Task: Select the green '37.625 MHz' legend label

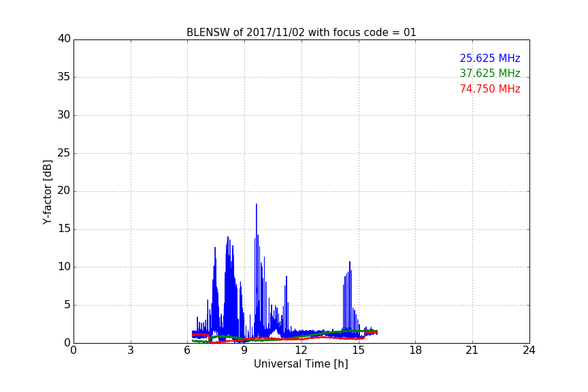Action: coord(490,73)
